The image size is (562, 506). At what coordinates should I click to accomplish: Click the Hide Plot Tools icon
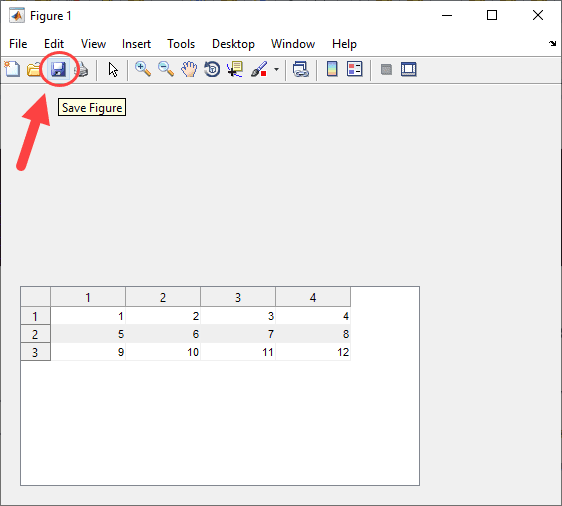point(386,69)
